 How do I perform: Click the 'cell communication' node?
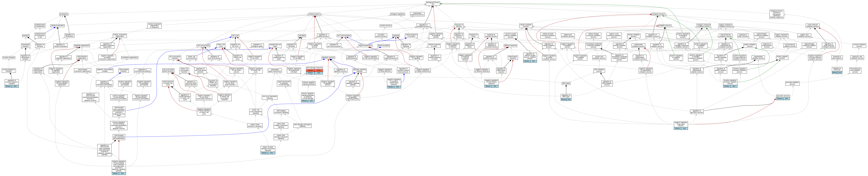(344, 36)
